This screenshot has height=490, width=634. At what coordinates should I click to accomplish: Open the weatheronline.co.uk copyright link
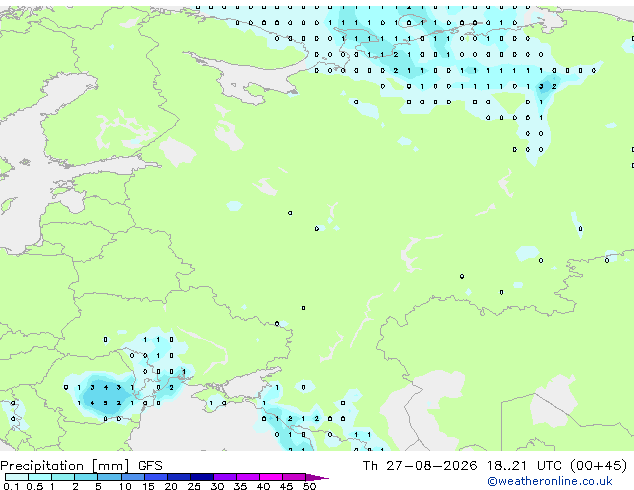click(x=549, y=481)
